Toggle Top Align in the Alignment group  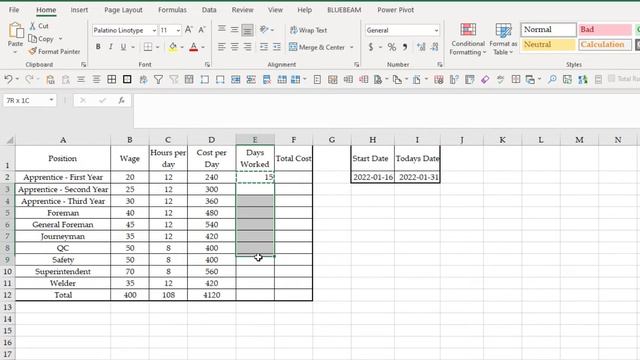(222, 29)
